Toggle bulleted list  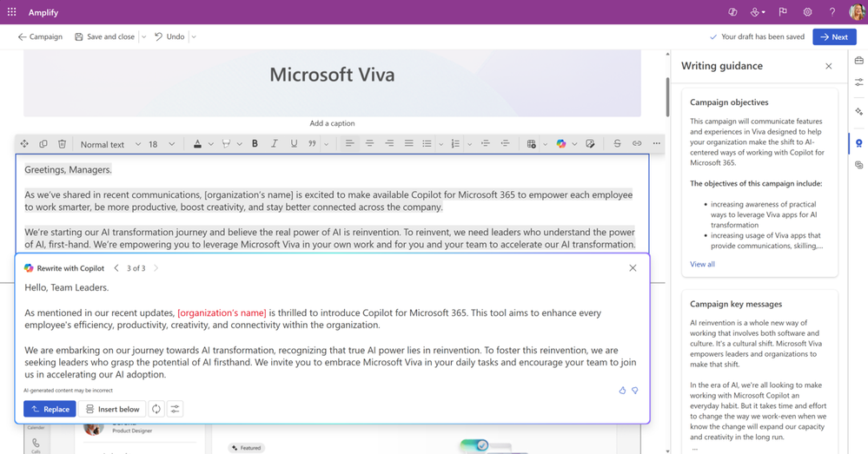427,144
